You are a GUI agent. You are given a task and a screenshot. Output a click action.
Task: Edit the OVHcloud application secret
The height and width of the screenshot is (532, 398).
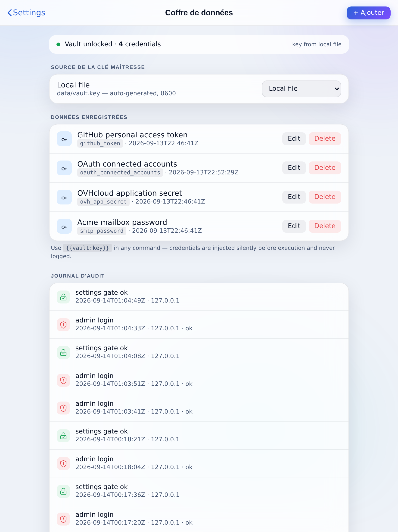tap(294, 197)
